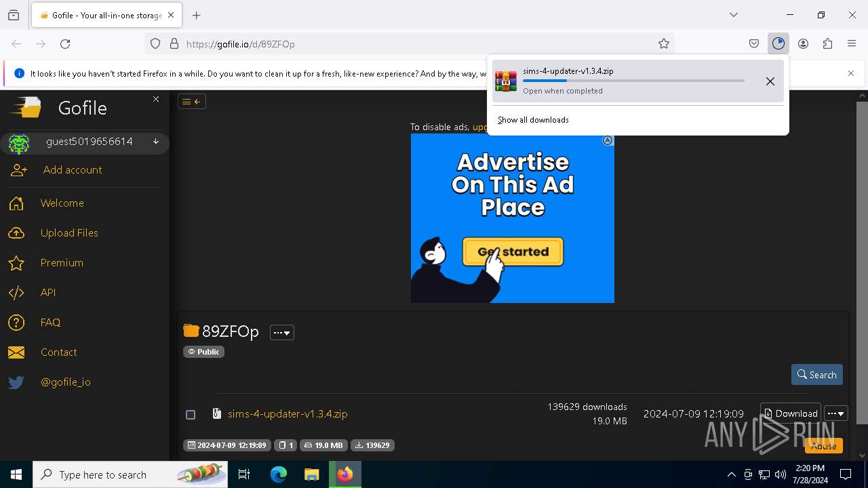Screen dimensions: 868x488
Task: List all tabs dropdown
Action: click(x=734, y=15)
